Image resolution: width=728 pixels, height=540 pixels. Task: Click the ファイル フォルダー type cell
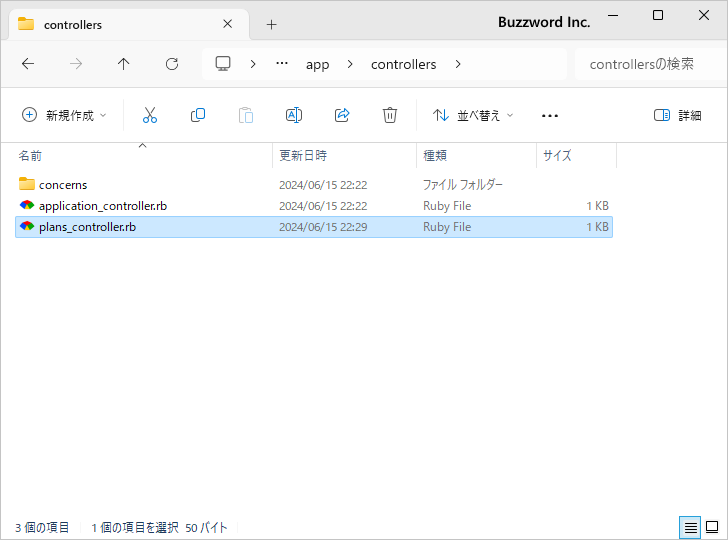point(462,185)
